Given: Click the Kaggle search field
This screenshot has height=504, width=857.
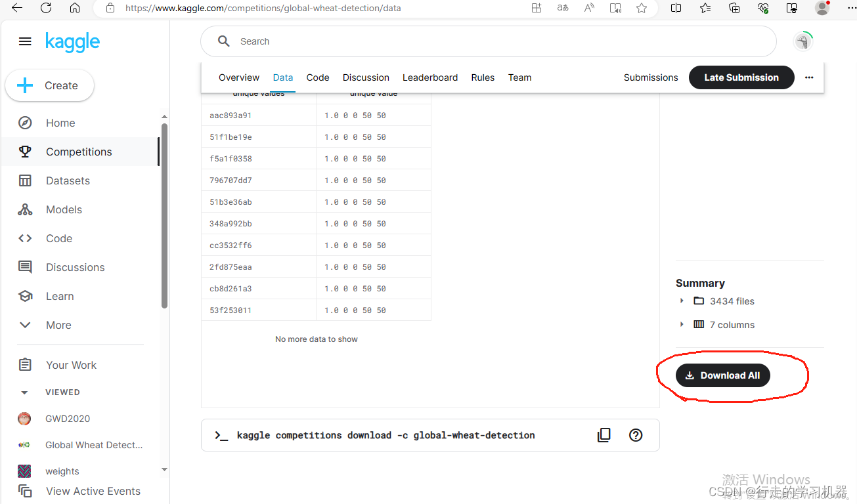Looking at the screenshot, I should click(x=460, y=41).
